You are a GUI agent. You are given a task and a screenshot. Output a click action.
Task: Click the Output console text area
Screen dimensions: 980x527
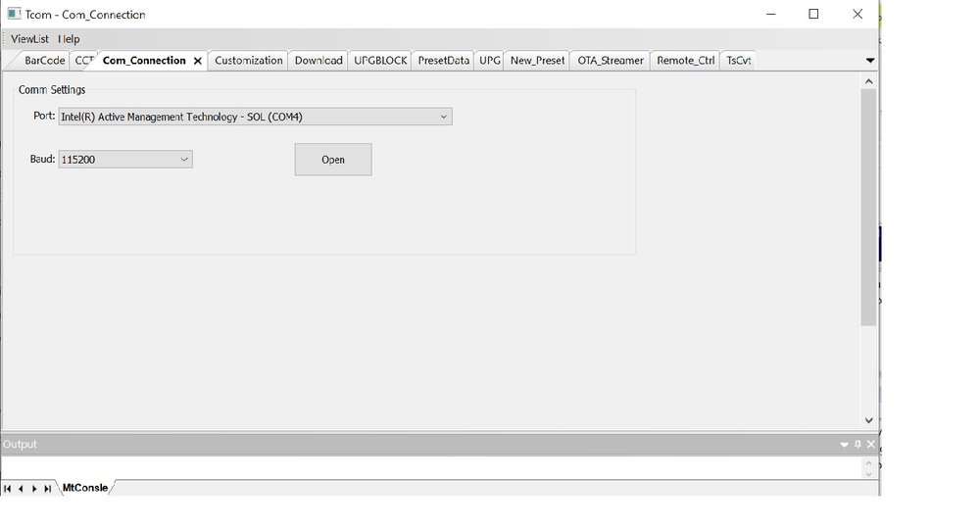tap(431, 467)
